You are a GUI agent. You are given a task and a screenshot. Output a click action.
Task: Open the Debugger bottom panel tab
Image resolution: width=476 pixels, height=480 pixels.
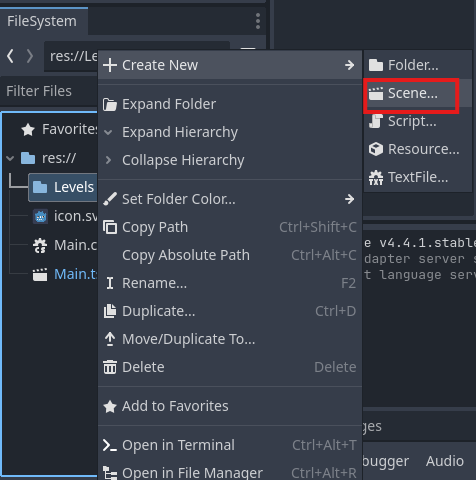pyautogui.click(x=386, y=462)
